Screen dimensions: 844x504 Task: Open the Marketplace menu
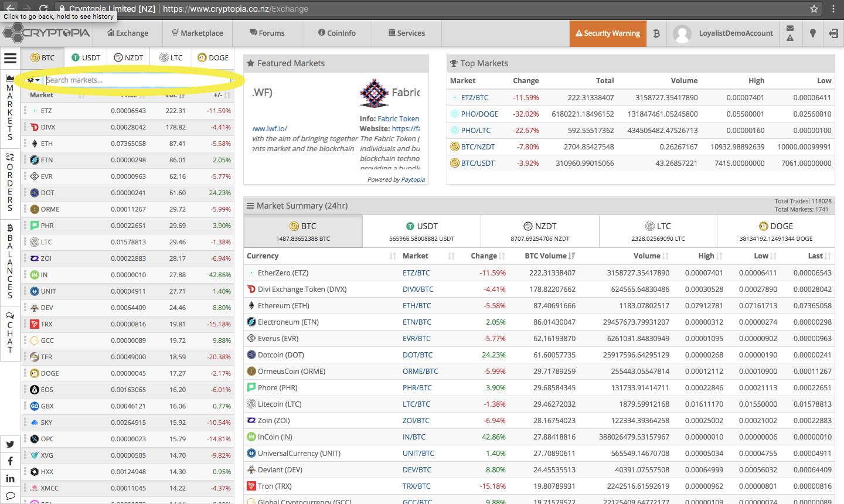pos(198,33)
